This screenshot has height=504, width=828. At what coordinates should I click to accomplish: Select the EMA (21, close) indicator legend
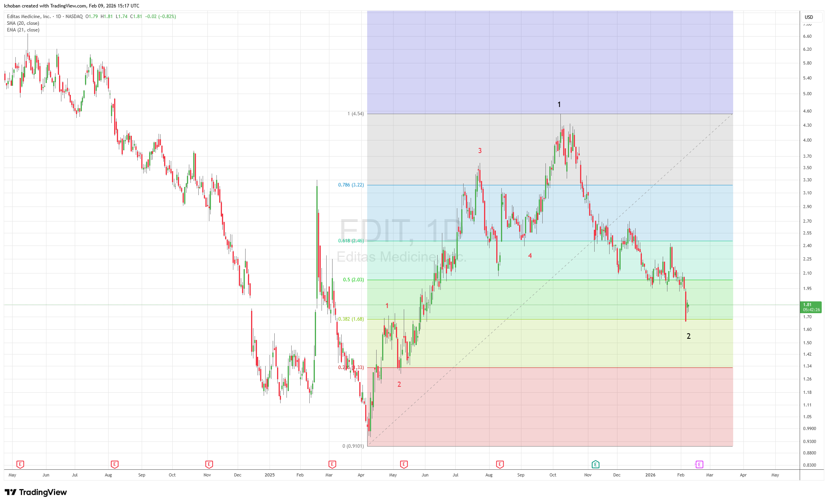(x=23, y=30)
